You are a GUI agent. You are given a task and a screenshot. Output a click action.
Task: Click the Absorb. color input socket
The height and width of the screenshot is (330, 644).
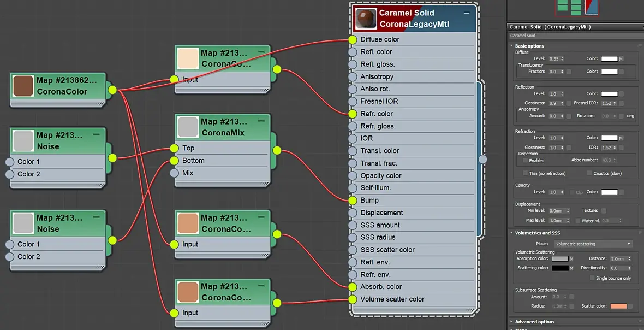(x=353, y=287)
